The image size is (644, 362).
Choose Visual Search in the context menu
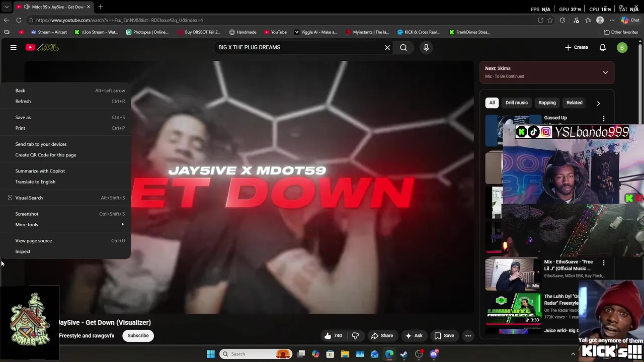65,198
